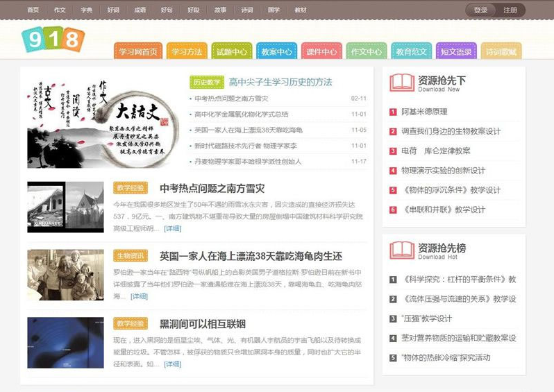Click the open book icon beside 资源抢先下

click(x=402, y=83)
